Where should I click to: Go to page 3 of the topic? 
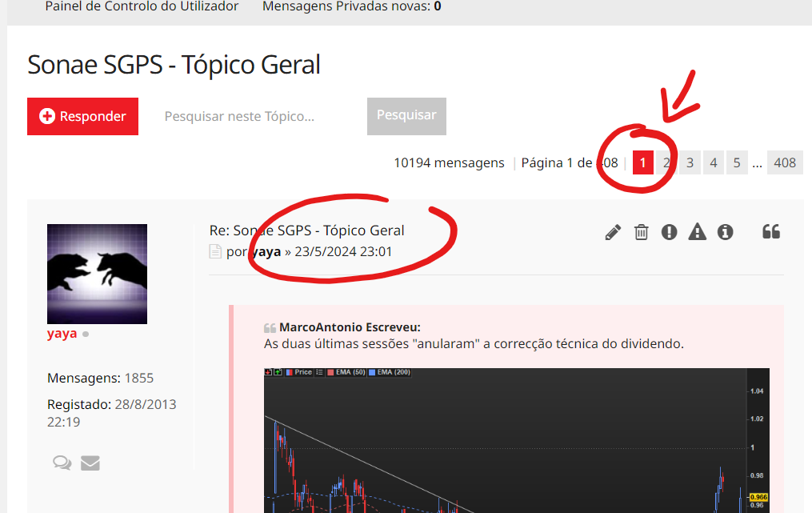point(690,162)
